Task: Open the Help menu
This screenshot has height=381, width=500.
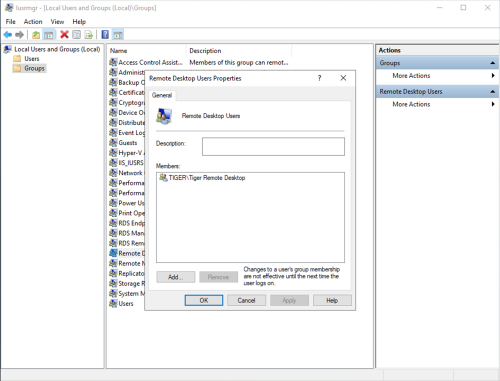Action: [x=79, y=22]
